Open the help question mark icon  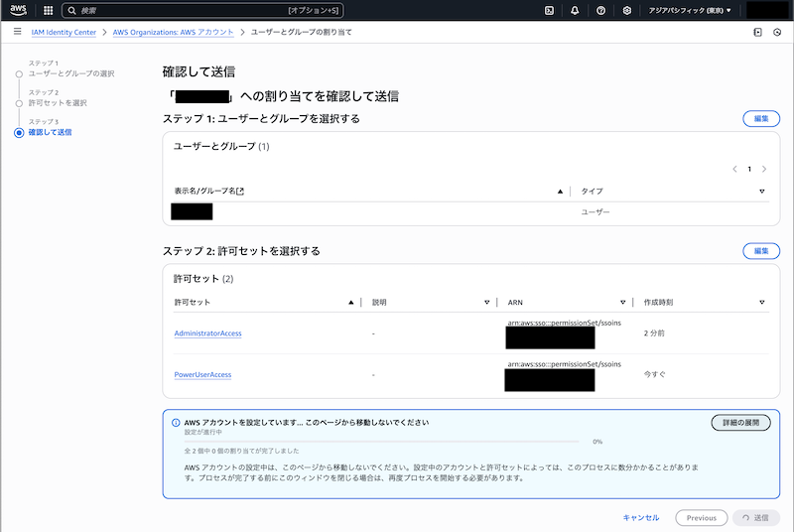(600, 10)
